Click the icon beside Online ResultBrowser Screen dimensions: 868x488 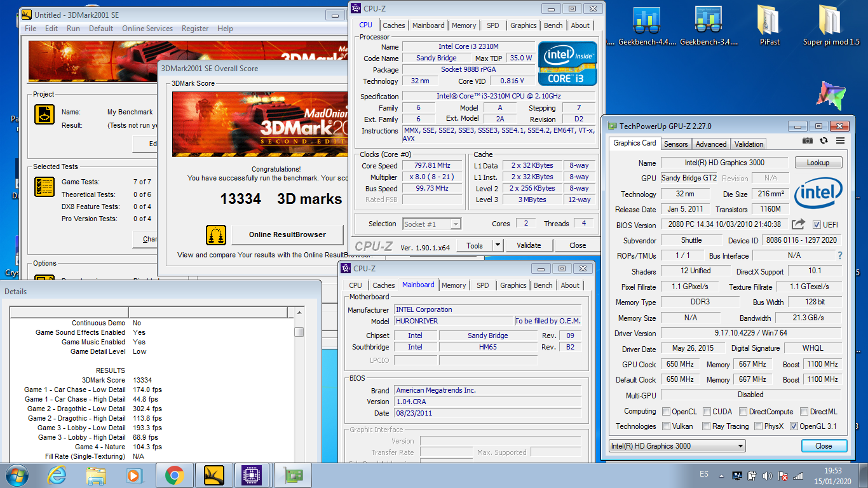216,235
